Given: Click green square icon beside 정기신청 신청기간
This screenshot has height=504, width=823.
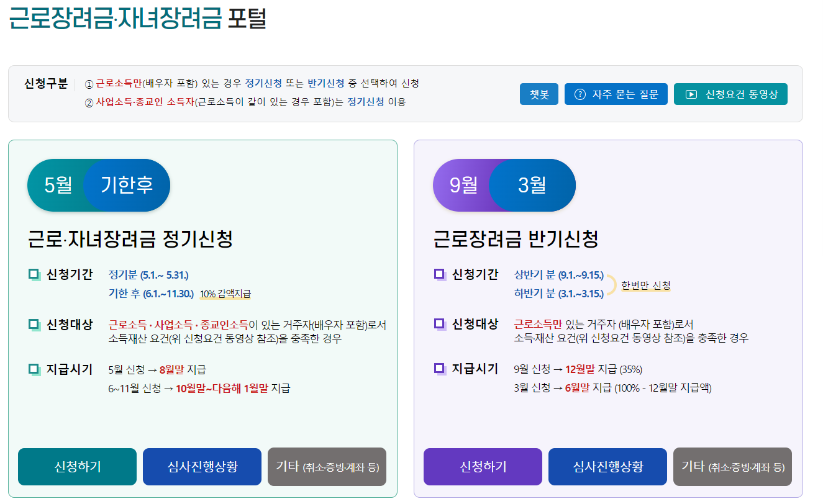Looking at the screenshot, I should tap(34, 274).
